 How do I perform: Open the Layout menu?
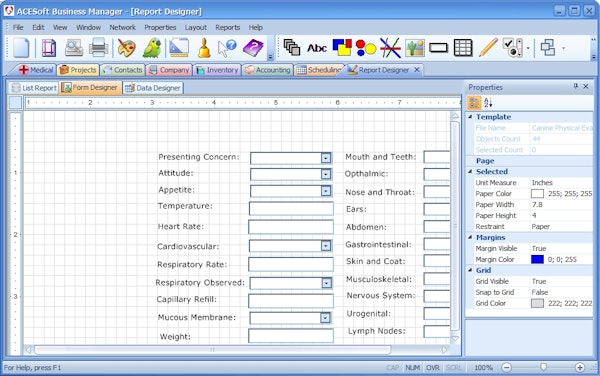point(196,28)
